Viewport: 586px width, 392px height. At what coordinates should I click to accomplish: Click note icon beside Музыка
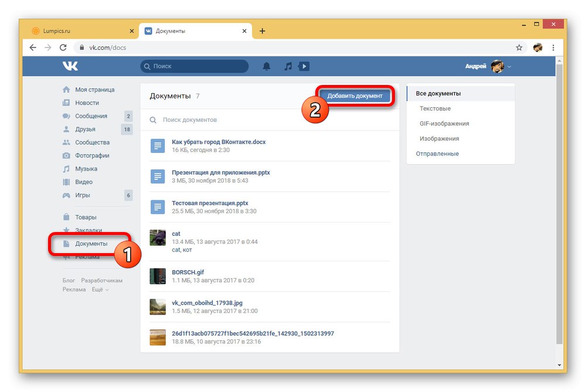point(66,169)
